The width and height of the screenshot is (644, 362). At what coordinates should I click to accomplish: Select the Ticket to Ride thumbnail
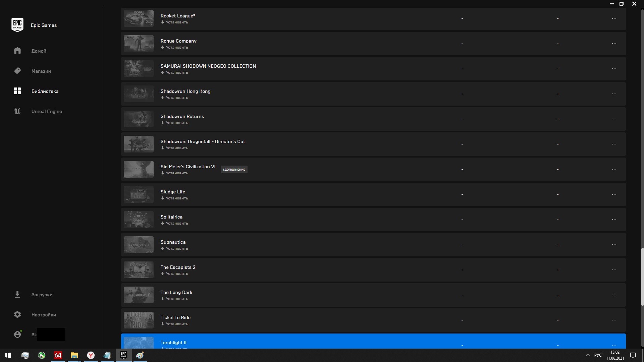pos(139,320)
